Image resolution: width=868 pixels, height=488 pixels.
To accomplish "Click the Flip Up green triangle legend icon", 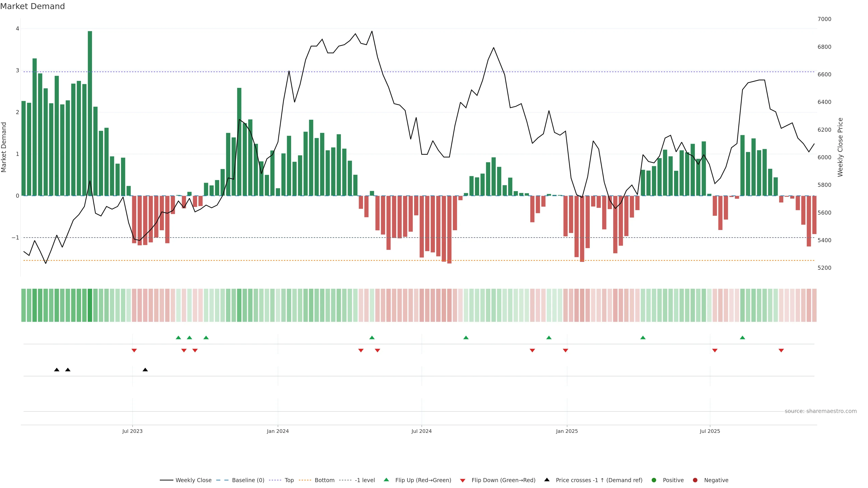I will (x=386, y=480).
